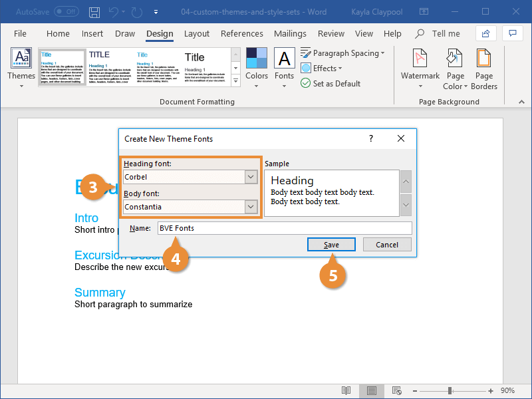532x399 pixels.
Task: Open the Colors theme palette
Action: click(x=257, y=68)
